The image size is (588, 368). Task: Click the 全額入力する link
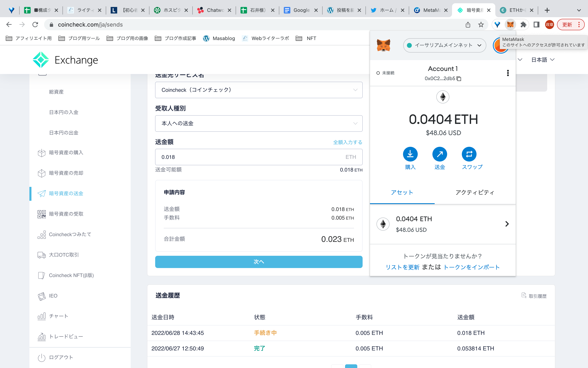[348, 142]
